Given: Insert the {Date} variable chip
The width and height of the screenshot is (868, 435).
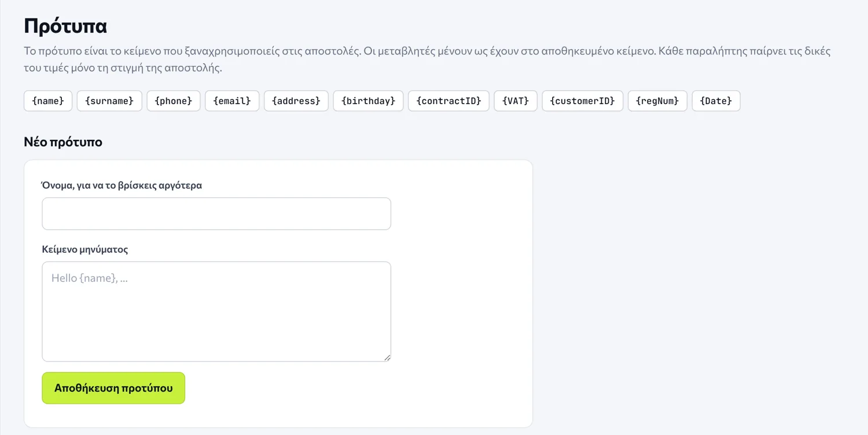Looking at the screenshot, I should (716, 101).
